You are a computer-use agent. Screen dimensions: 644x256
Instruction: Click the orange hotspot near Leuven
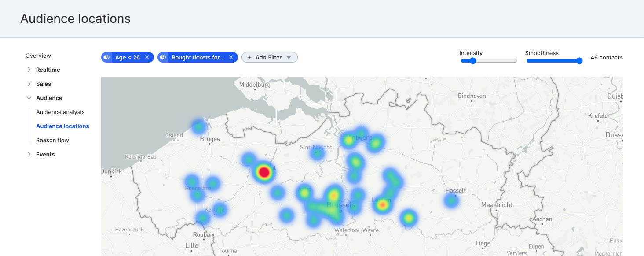(383, 205)
